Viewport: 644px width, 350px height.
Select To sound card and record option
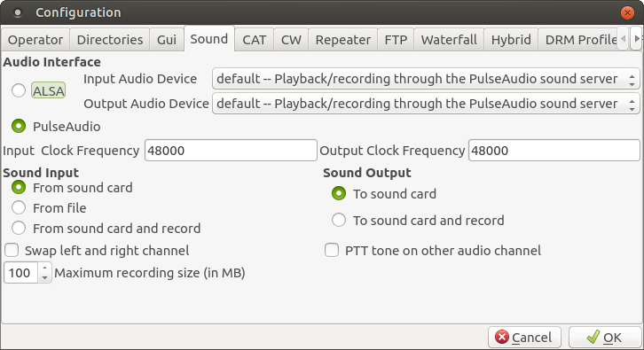[x=339, y=221]
